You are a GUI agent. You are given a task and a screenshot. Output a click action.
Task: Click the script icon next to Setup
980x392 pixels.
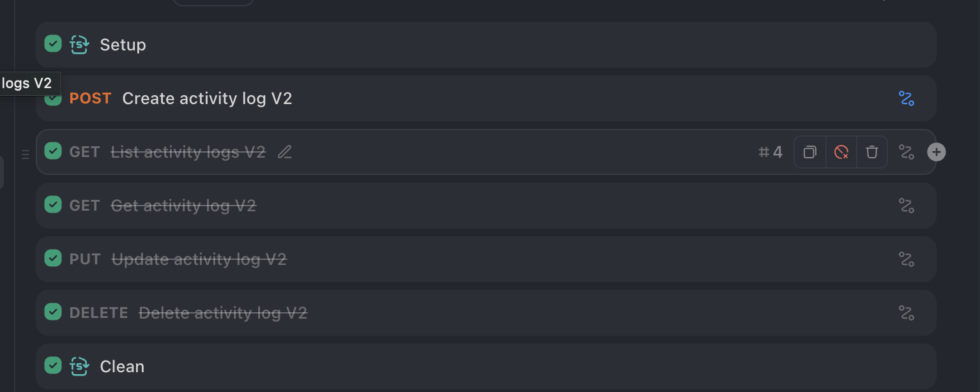point(79,45)
